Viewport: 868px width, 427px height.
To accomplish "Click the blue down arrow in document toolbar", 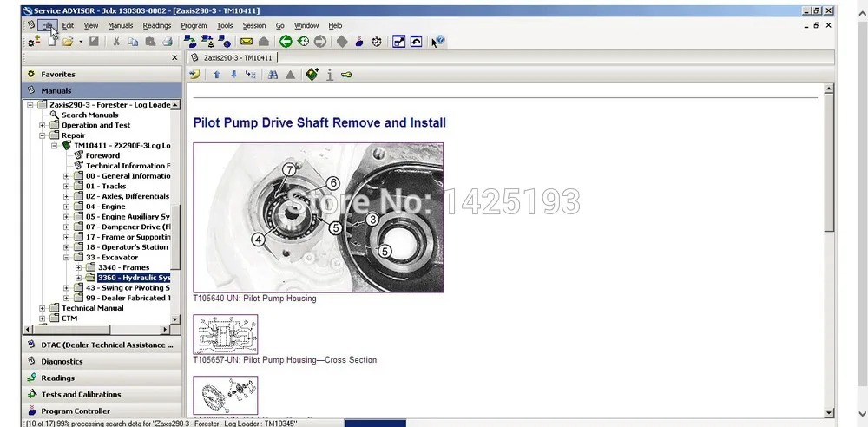I will coord(233,75).
